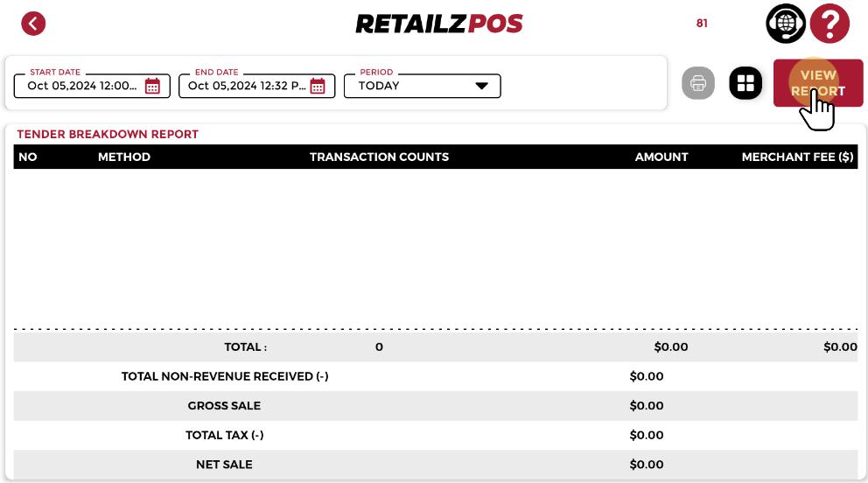
Task: Open the globe support icon
Action: coord(785,24)
